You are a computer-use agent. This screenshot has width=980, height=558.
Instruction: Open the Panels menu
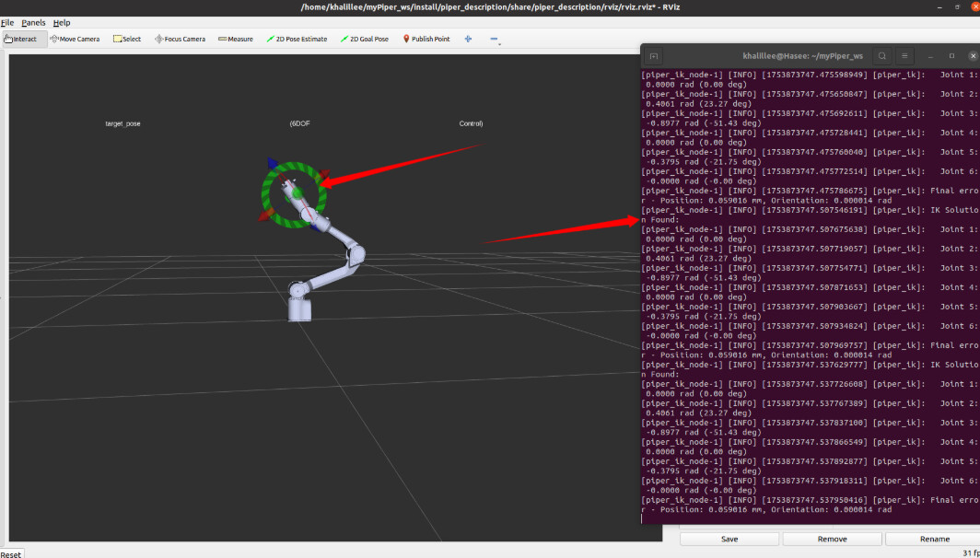point(33,22)
